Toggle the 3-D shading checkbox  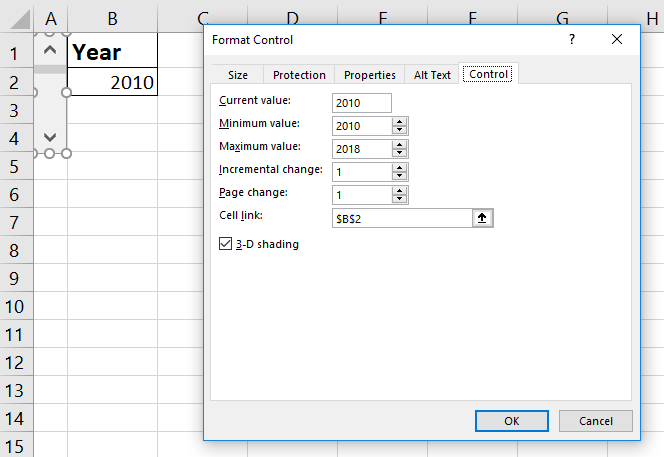click(x=225, y=244)
